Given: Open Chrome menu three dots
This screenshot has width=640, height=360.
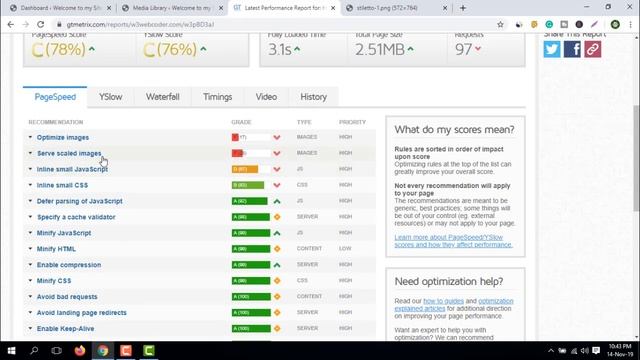Looking at the screenshot, I should [x=631, y=24].
